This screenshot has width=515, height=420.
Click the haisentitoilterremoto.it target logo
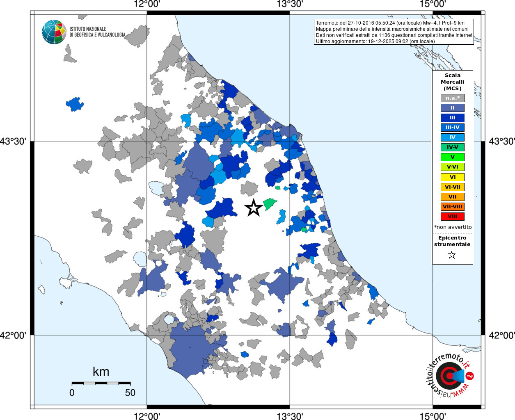(450, 376)
